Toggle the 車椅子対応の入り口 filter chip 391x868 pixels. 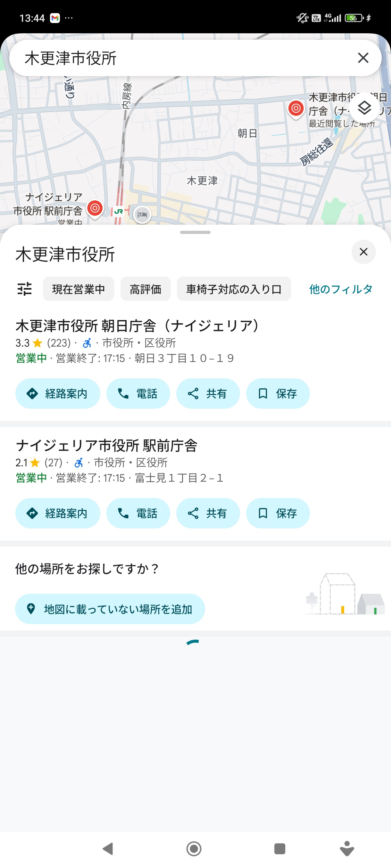233,289
